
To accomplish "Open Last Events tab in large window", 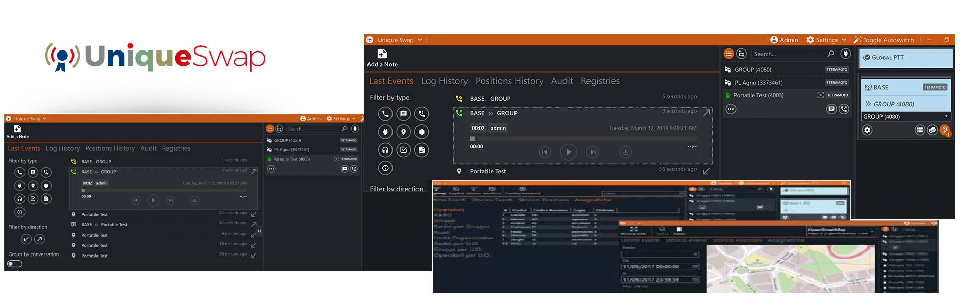I will click(x=391, y=81).
